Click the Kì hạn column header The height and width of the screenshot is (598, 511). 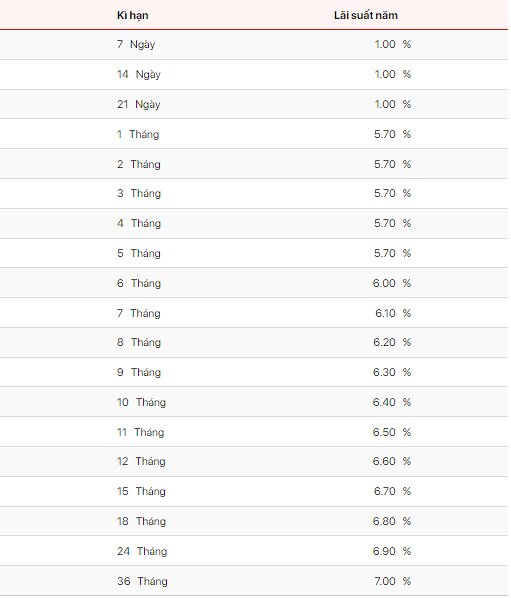132,16
